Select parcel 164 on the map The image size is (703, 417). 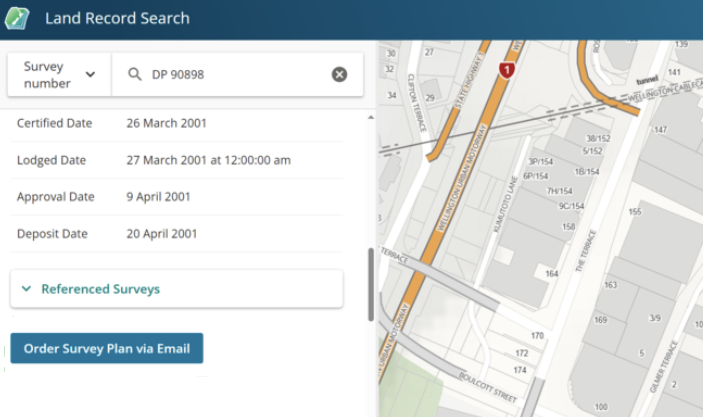tap(552, 273)
